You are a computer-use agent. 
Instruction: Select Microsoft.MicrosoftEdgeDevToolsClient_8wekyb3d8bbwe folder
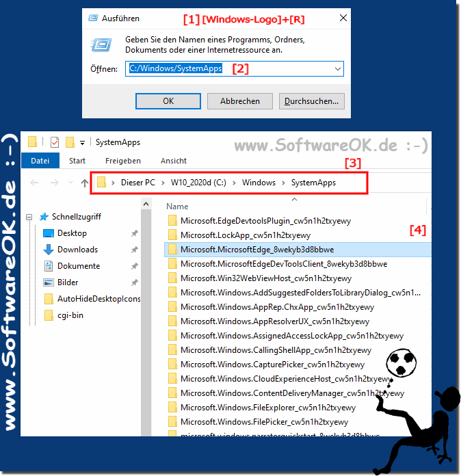coord(284,264)
